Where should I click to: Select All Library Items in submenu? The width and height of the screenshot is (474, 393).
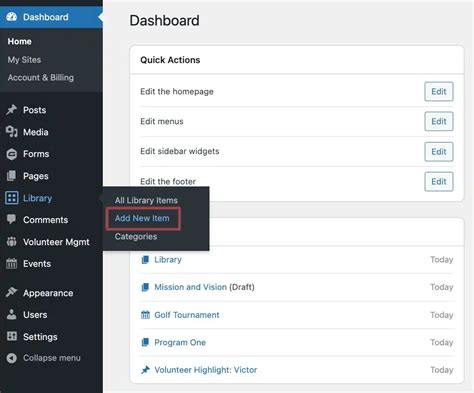pos(146,200)
